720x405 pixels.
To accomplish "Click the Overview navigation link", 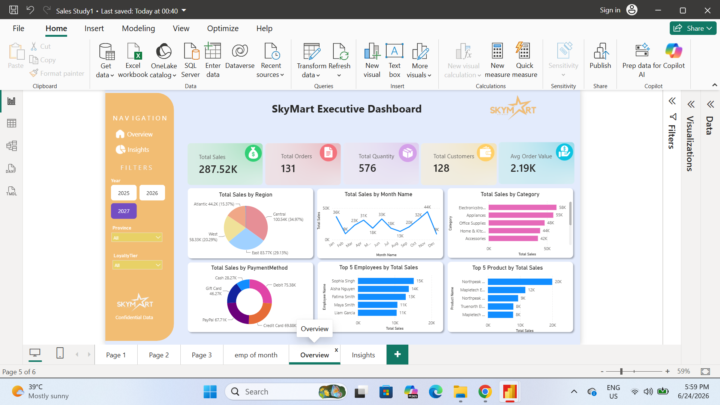I will coord(135,134).
